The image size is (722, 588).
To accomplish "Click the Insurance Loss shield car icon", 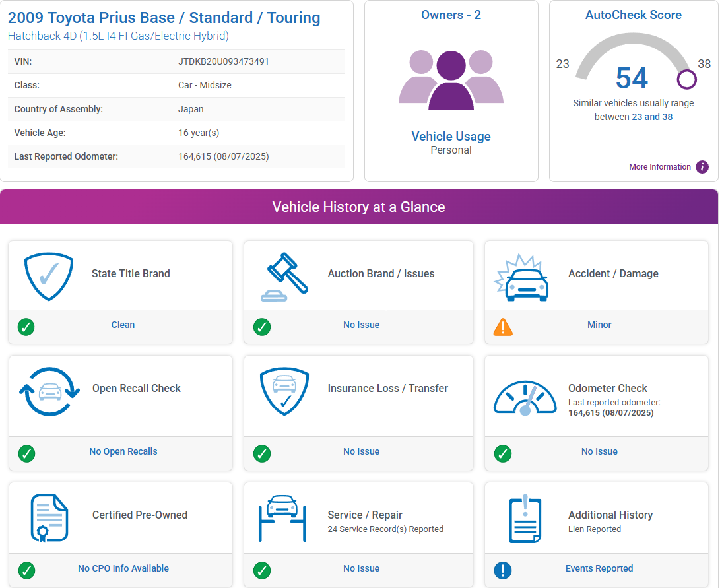I will [284, 391].
